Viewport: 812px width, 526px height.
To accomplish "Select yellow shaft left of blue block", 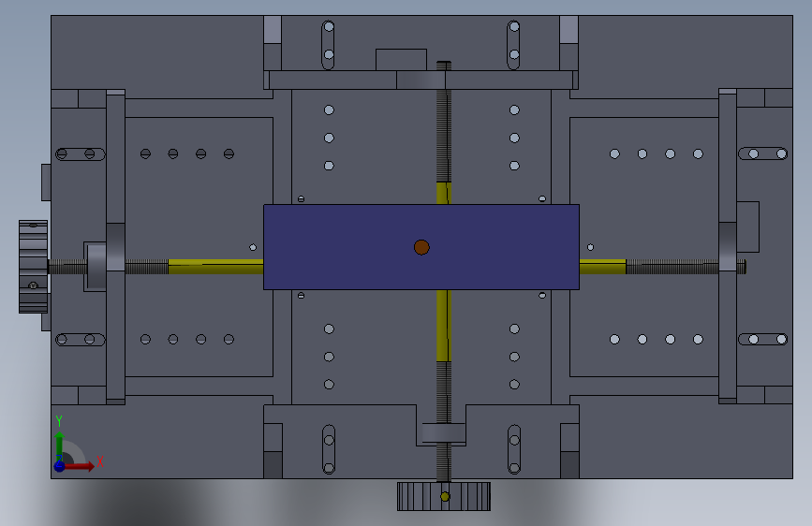I will 216,267.
